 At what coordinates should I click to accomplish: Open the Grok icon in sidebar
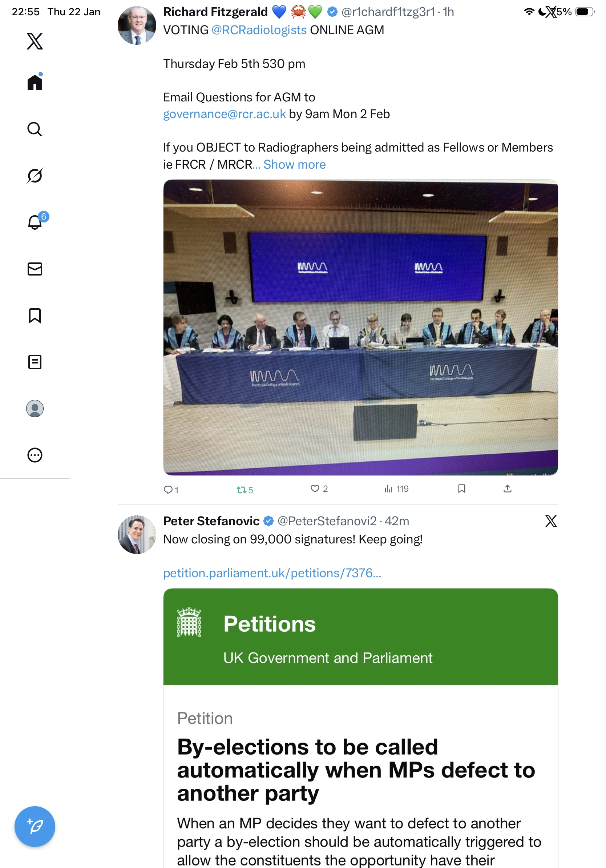coord(35,176)
